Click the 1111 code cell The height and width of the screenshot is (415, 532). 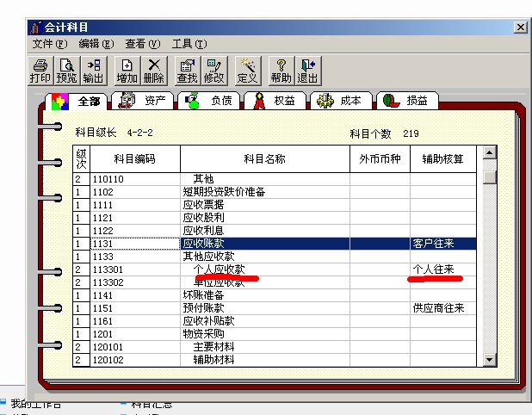pos(135,205)
